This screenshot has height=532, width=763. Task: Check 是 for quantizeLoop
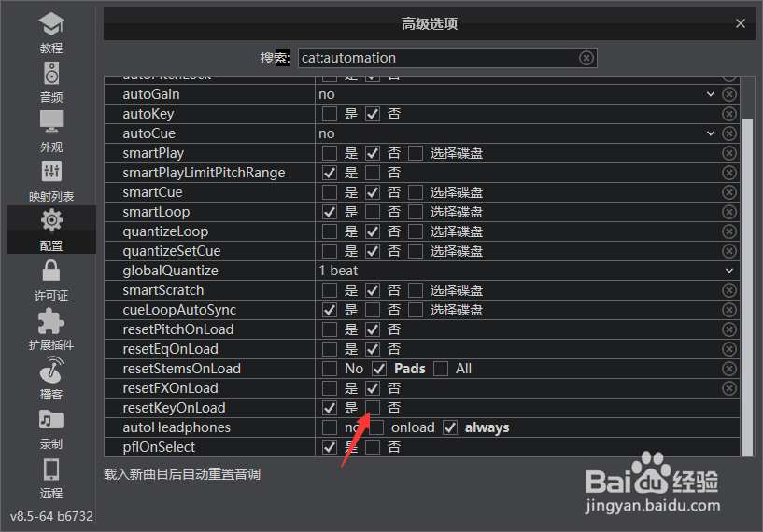(x=330, y=231)
